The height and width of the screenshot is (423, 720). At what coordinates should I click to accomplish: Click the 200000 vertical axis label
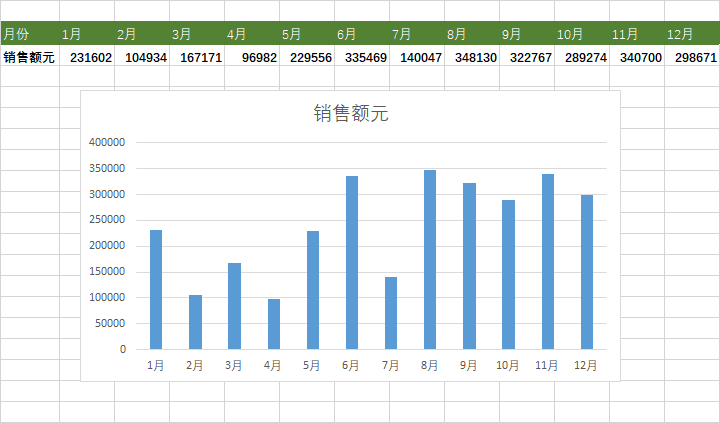[x=107, y=246]
